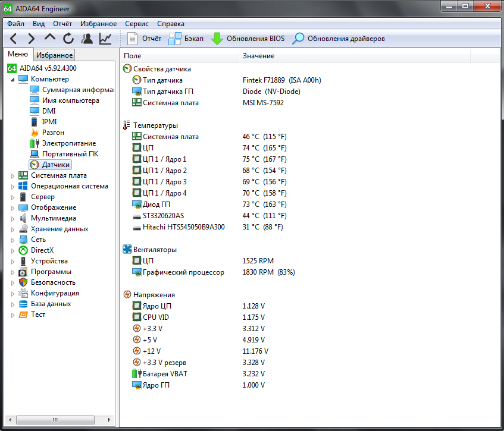Open the Сервис menu

[x=137, y=24]
